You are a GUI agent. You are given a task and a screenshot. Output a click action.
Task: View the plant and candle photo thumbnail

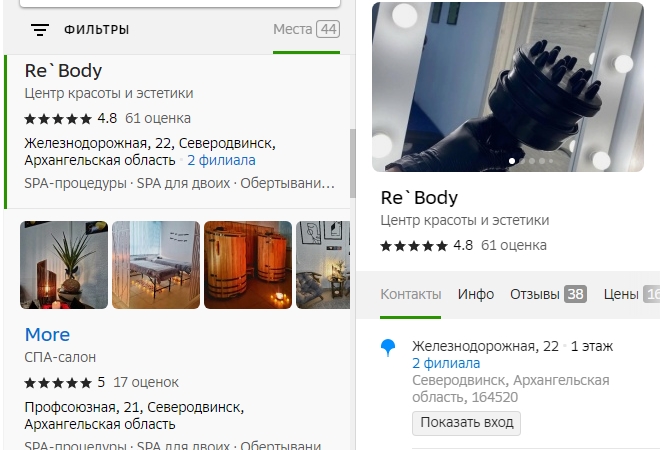click(x=64, y=265)
